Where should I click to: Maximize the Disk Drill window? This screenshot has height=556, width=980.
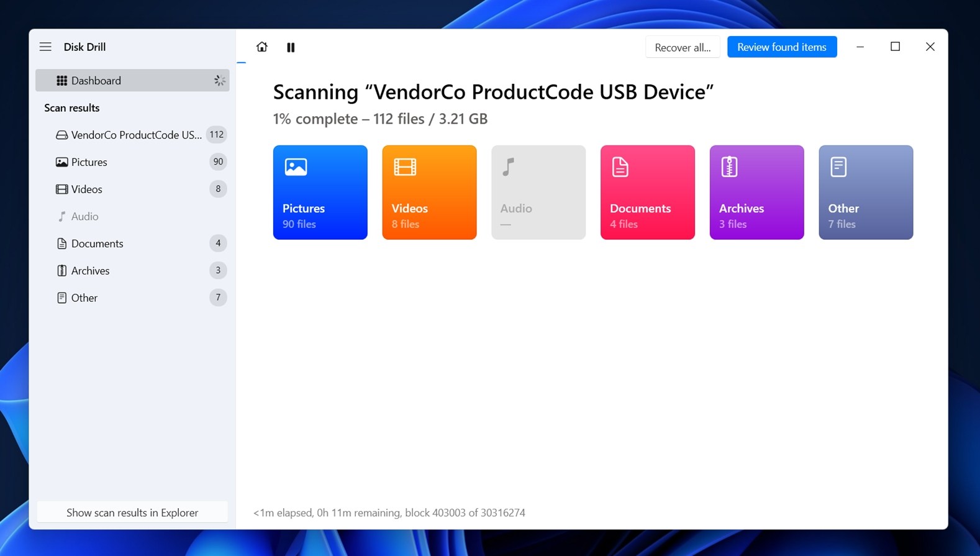[x=895, y=47]
